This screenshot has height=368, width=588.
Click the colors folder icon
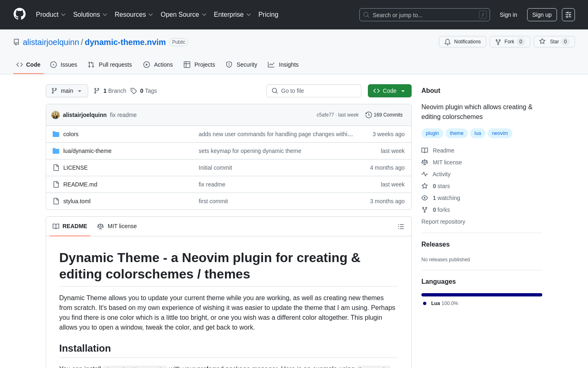point(56,134)
